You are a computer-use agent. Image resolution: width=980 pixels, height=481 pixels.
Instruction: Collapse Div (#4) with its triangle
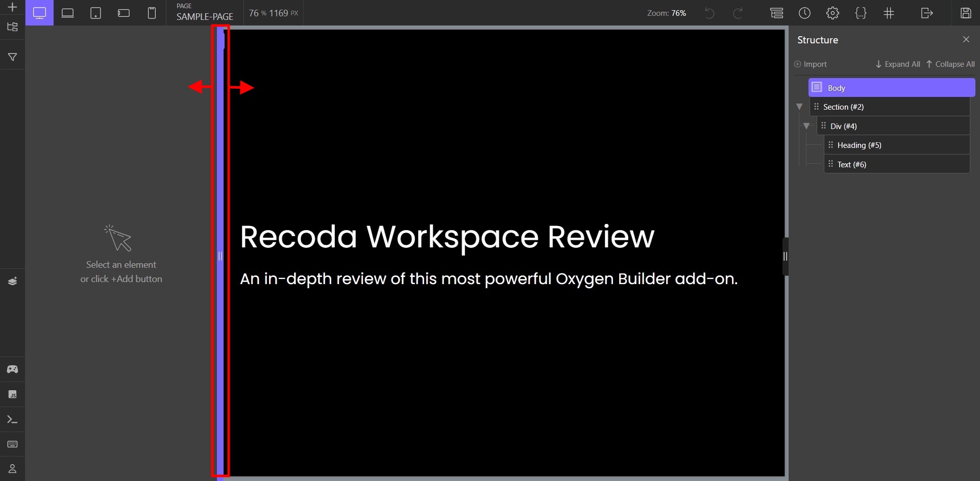click(x=806, y=125)
